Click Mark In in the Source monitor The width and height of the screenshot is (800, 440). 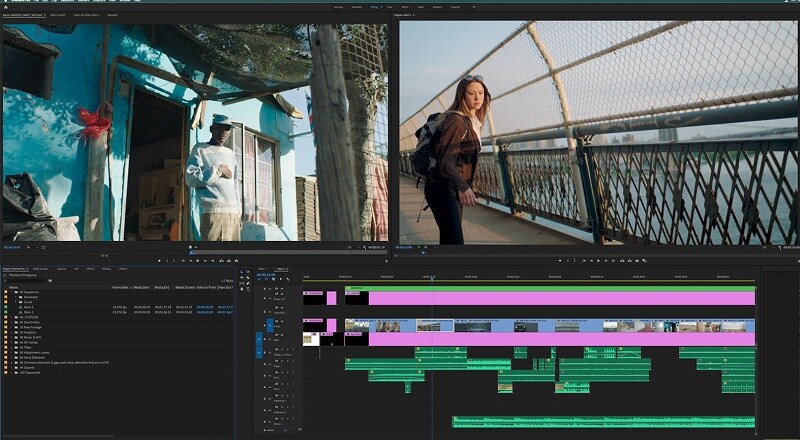point(167,260)
